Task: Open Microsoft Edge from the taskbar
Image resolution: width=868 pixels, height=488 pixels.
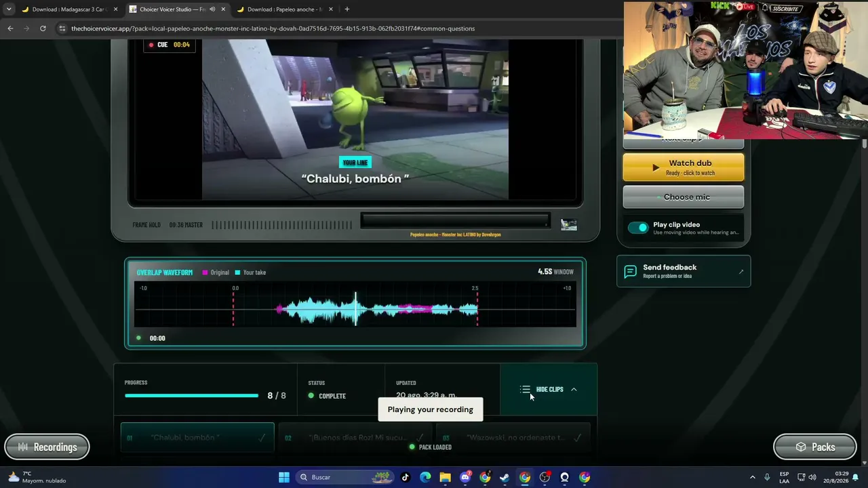Action: tap(425, 477)
